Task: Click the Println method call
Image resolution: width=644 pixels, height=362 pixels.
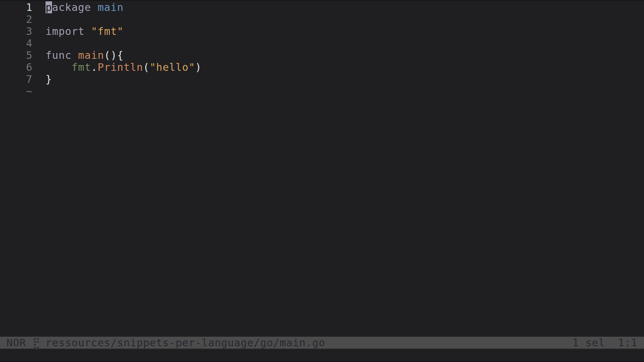Action: point(120,67)
